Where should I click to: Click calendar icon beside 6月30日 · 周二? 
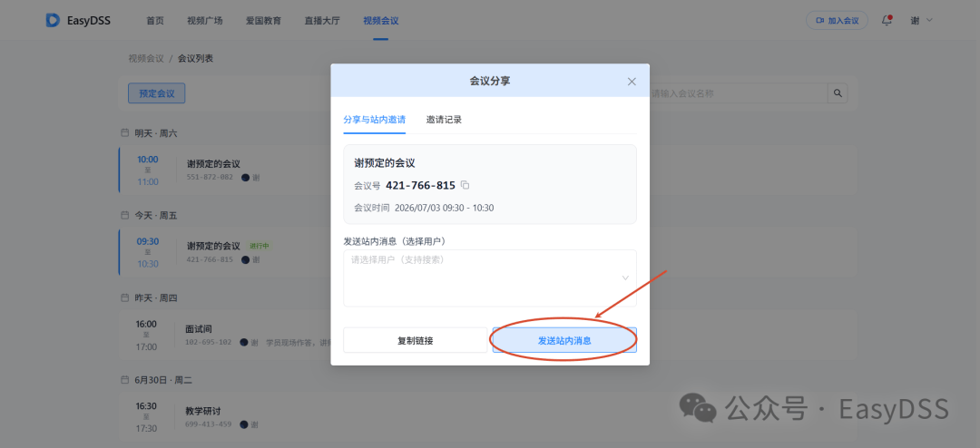point(124,380)
